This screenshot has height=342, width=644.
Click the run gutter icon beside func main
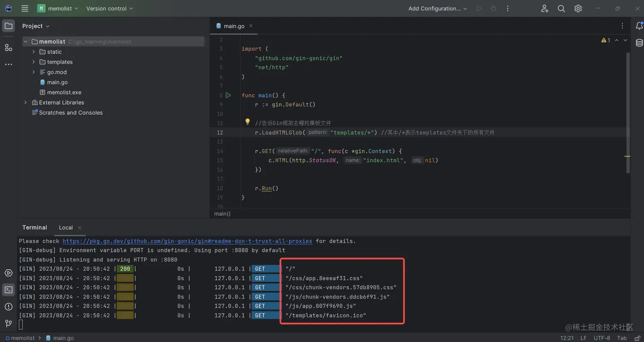pyautogui.click(x=228, y=95)
